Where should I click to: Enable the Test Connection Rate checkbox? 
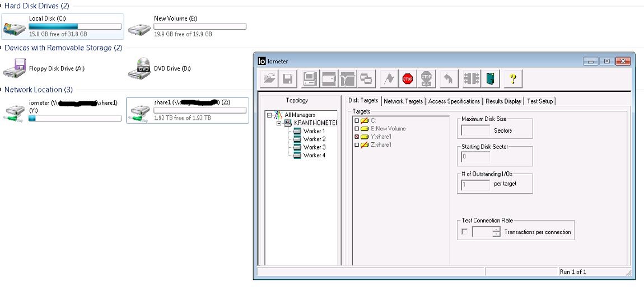coord(464,232)
